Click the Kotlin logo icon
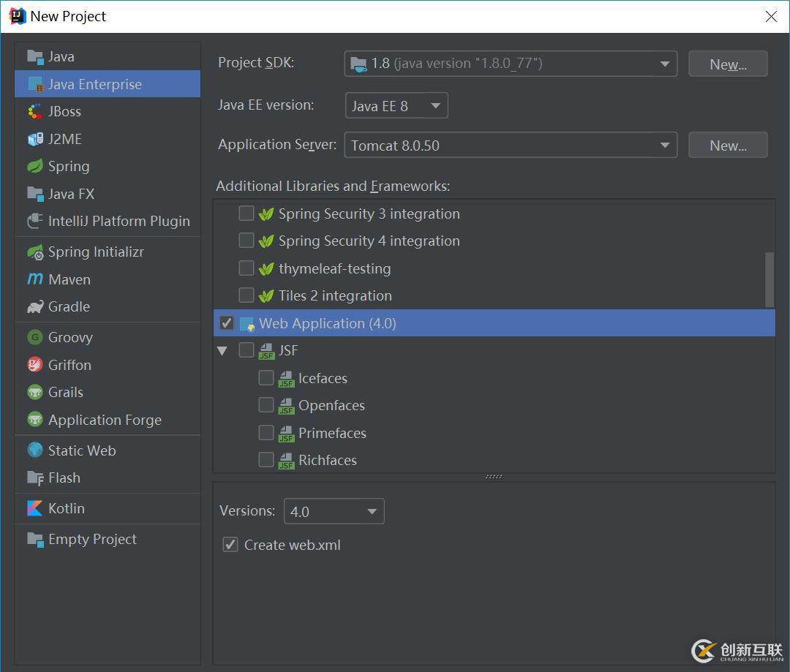This screenshot has width=790, height=672. tap(35, 508)
